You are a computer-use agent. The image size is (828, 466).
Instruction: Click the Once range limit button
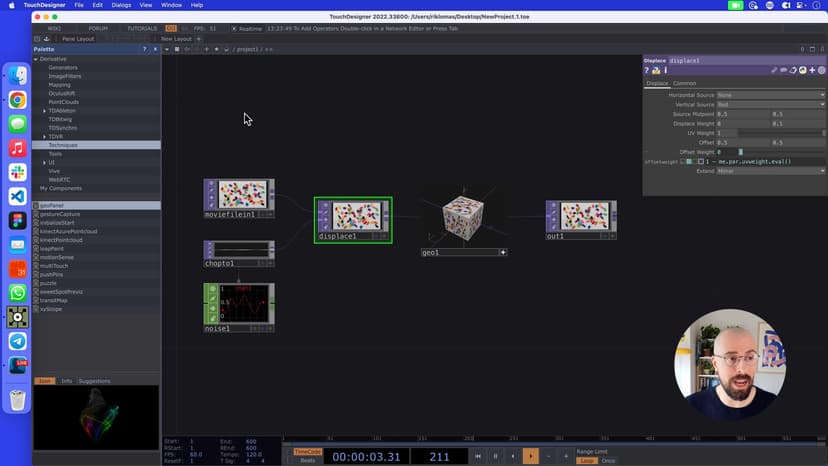click(609, 460)
